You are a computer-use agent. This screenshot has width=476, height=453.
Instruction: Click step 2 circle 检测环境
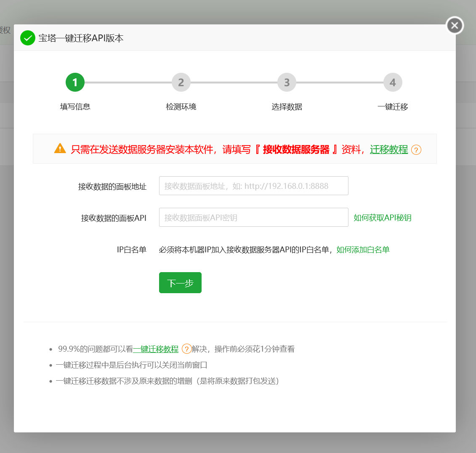pos(181,82)
